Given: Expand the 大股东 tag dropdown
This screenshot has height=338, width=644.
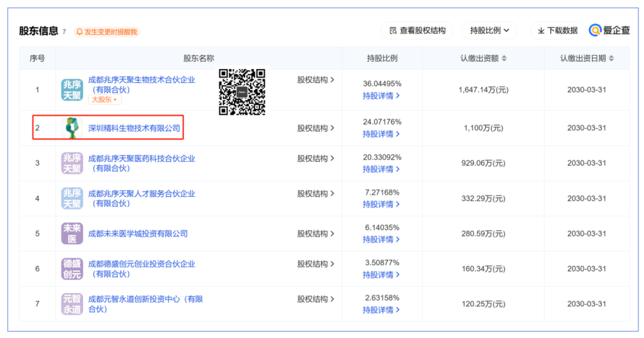Looking at the screenshot, I should coord(103,100).
